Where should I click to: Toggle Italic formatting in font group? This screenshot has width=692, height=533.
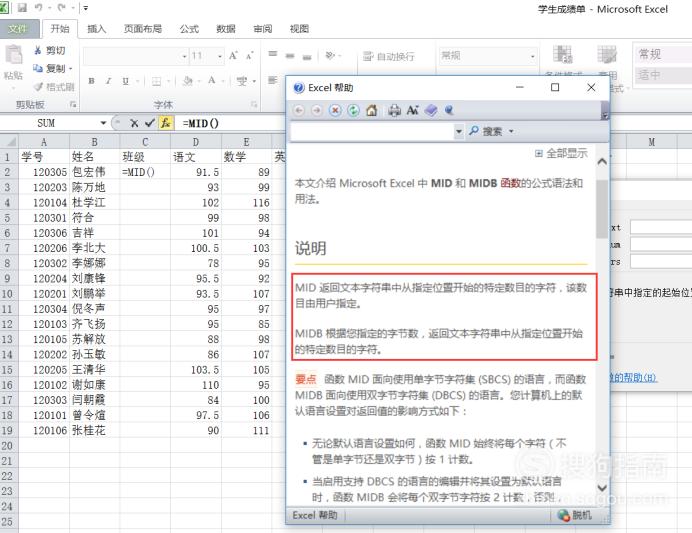click(108, 81)
